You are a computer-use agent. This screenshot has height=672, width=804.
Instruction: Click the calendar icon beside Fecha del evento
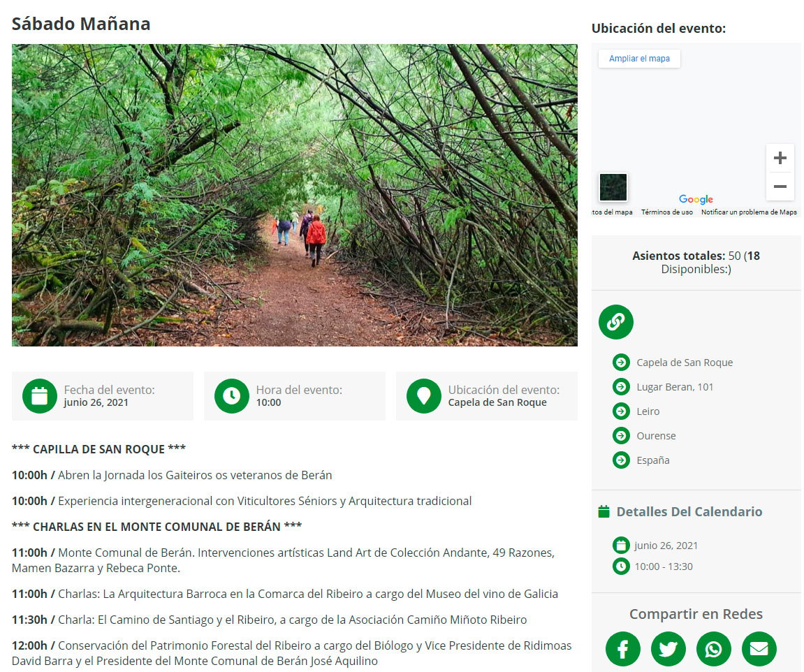40,396
